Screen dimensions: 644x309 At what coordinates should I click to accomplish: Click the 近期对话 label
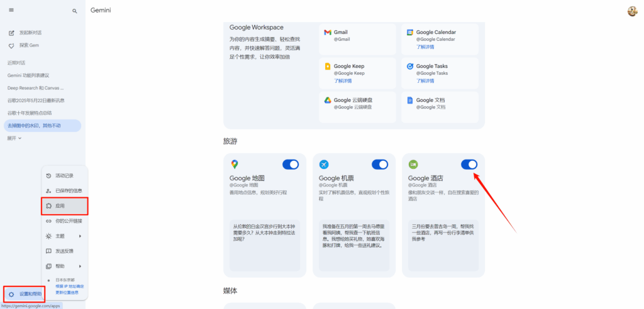[16, 63]
